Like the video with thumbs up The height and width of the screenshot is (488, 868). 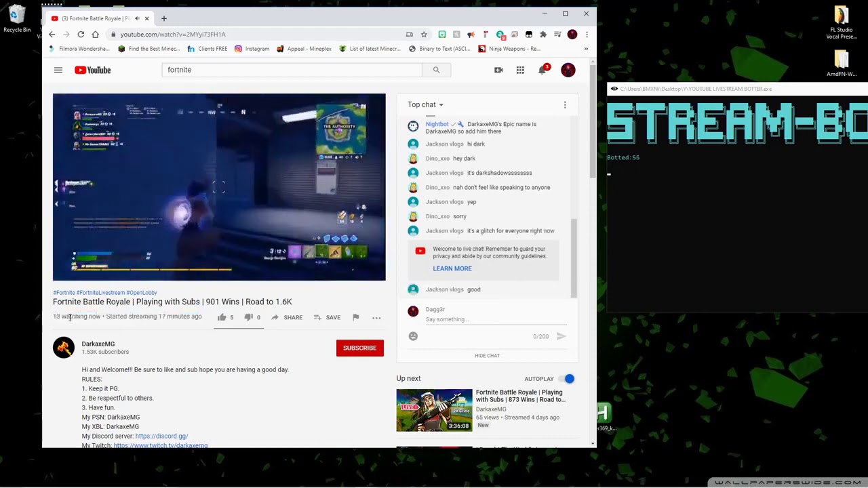pos(222,317)
